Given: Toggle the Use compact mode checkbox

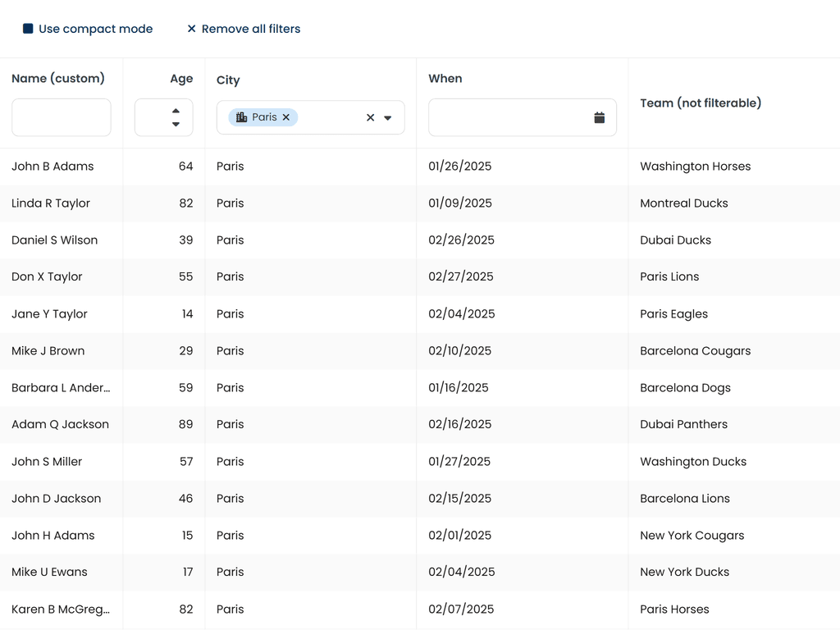Looking at the screenshot, I should (x=28, y=29).
